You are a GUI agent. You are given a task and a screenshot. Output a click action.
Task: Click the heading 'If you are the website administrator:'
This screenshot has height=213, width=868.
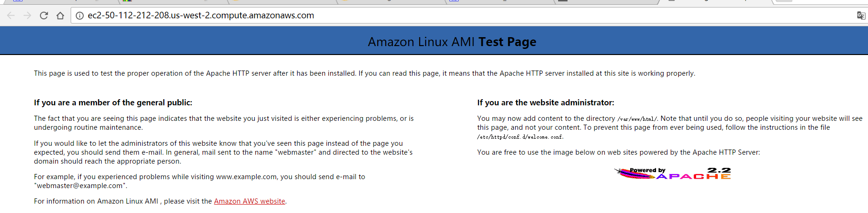tap(545, 103)
